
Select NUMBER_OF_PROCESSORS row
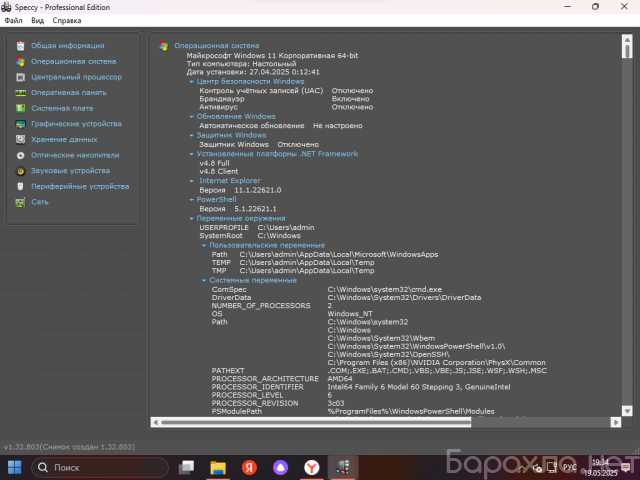pyautogui.click(x=272, y=306)
